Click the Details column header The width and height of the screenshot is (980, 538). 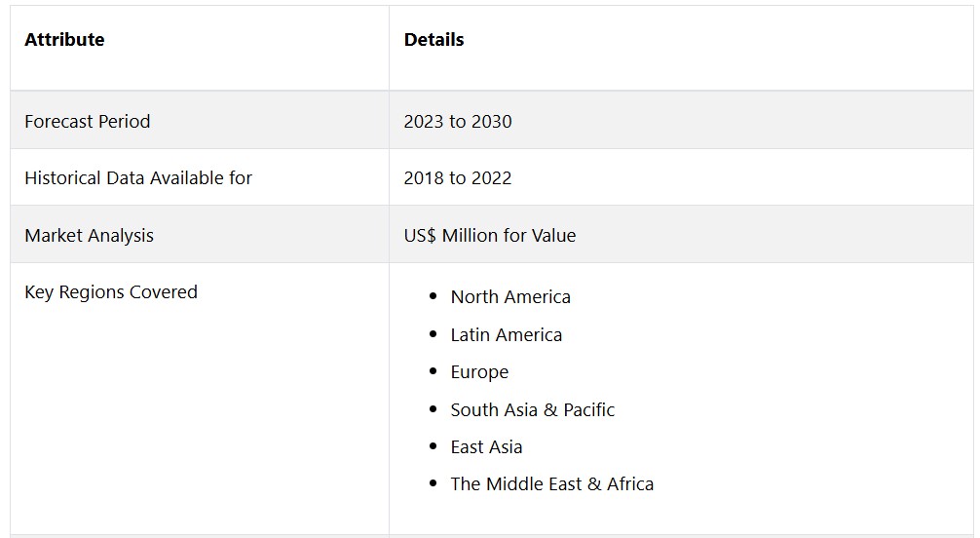(x=433, y=40)
